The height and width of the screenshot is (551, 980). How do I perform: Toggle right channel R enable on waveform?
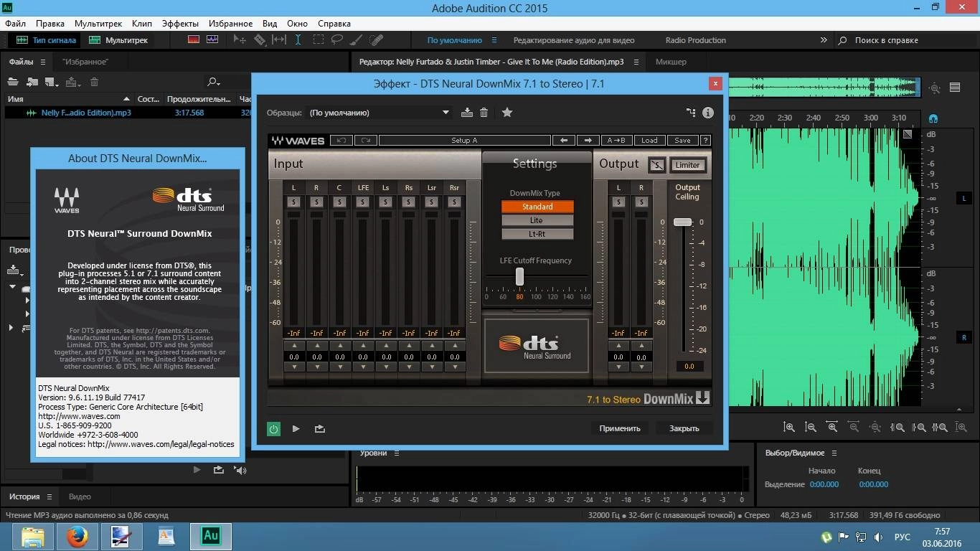tap(963, 337)
